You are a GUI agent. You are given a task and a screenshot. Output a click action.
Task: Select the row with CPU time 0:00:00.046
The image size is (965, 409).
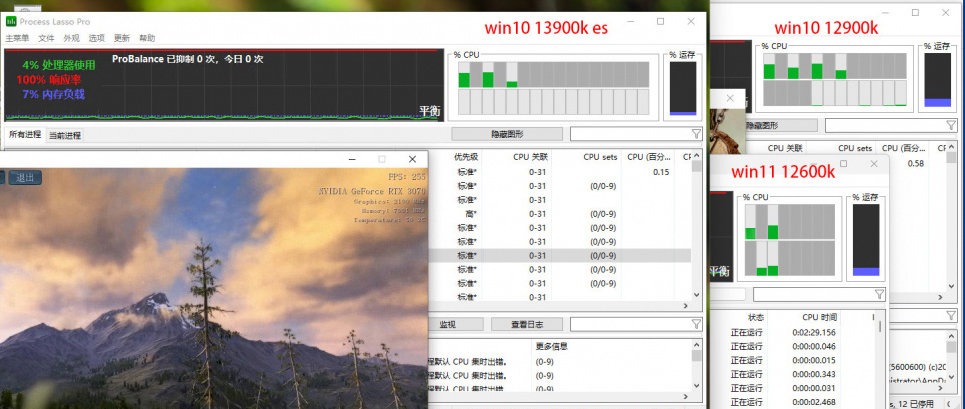794,346
